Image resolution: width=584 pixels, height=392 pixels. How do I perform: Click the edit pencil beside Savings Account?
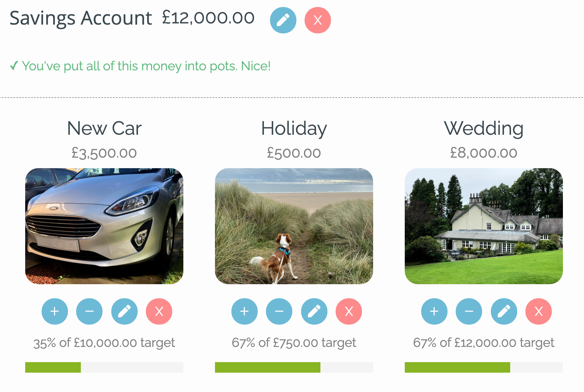tap(283, 20)
